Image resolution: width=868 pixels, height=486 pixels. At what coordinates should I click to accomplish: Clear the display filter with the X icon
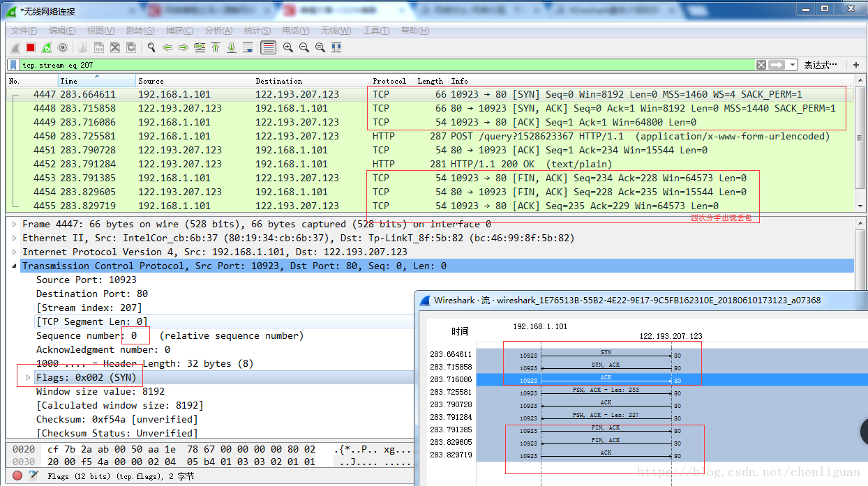point(761,65)
